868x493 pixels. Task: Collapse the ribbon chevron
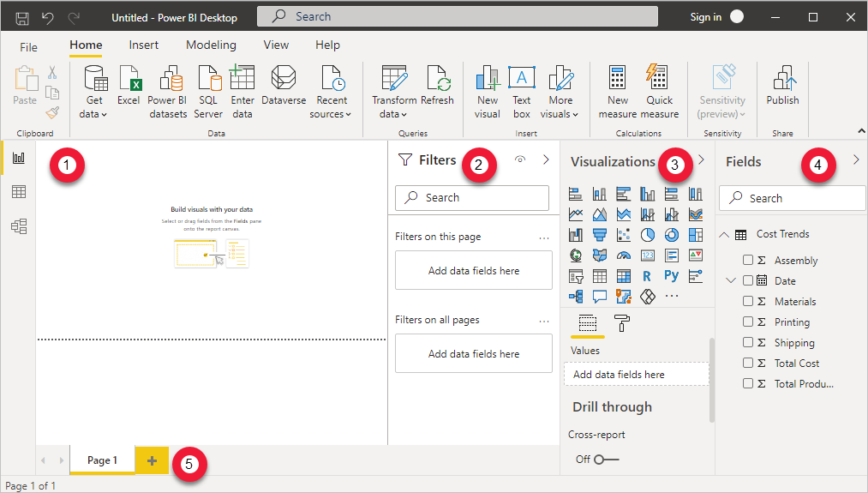861,131
